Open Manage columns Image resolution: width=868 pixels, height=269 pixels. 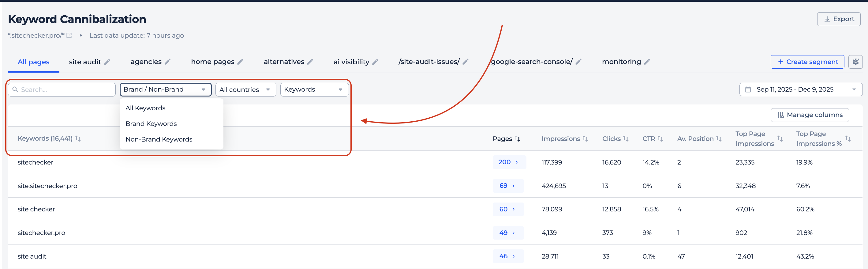click(810, 115)
